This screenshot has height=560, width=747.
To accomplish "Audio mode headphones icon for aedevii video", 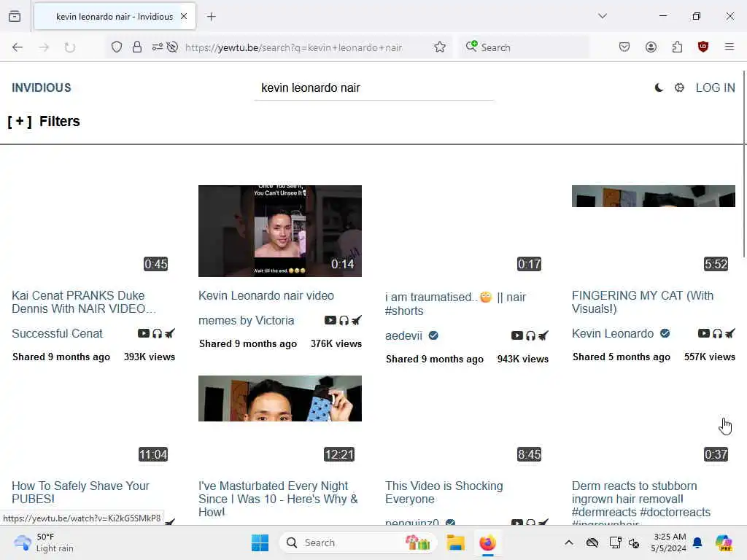I will pos(531,335).
